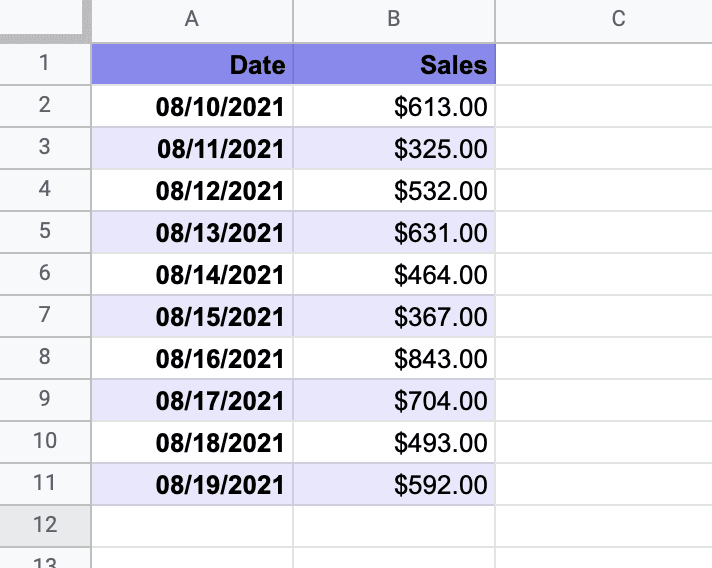
Task: Select the $493.00 sales cell
Action: [x=394, y=442]
